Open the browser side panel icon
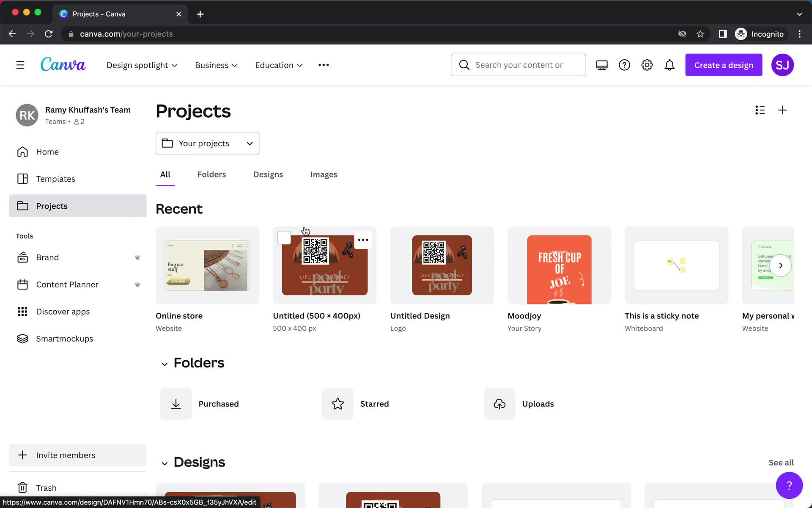The width and height of the screenshot is (812, 508). pos(723,34)
